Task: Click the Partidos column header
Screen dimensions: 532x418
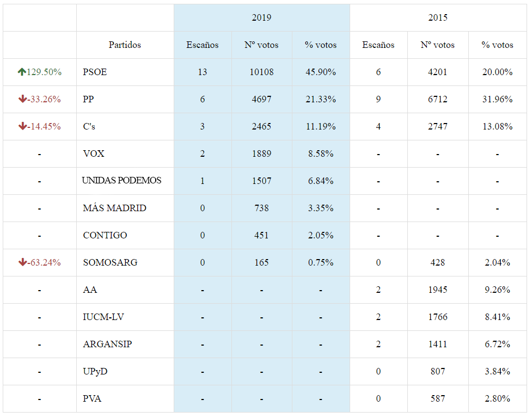Action: (x=125, y=45)
